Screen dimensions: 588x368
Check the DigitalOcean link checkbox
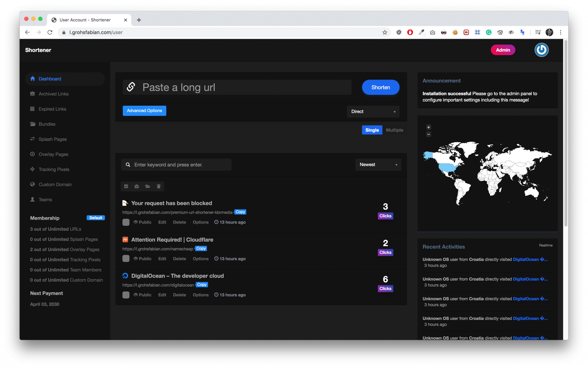pyautogui.click(x=126, y=294)
